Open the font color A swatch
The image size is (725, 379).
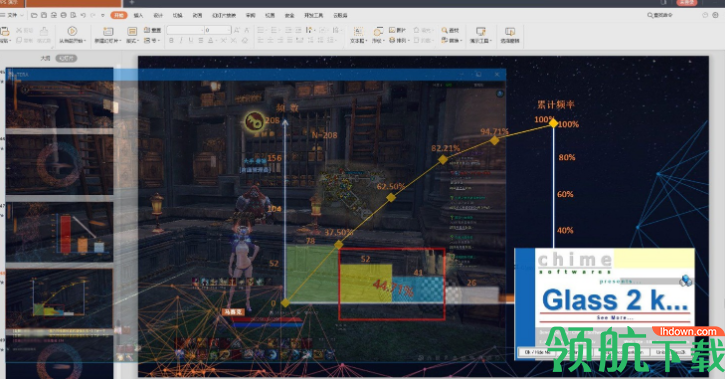click(x=210, y=41)
